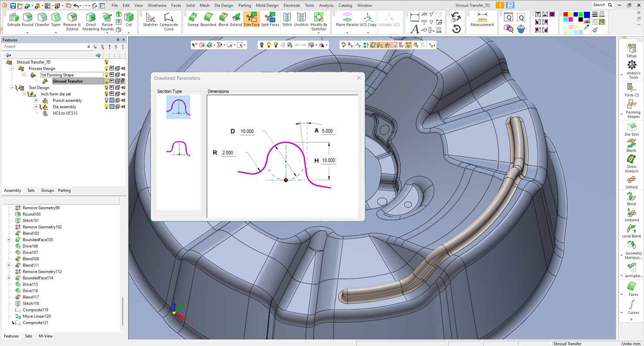
Task: Select the Bounded face tool
Action: click(x=208, y=20)
